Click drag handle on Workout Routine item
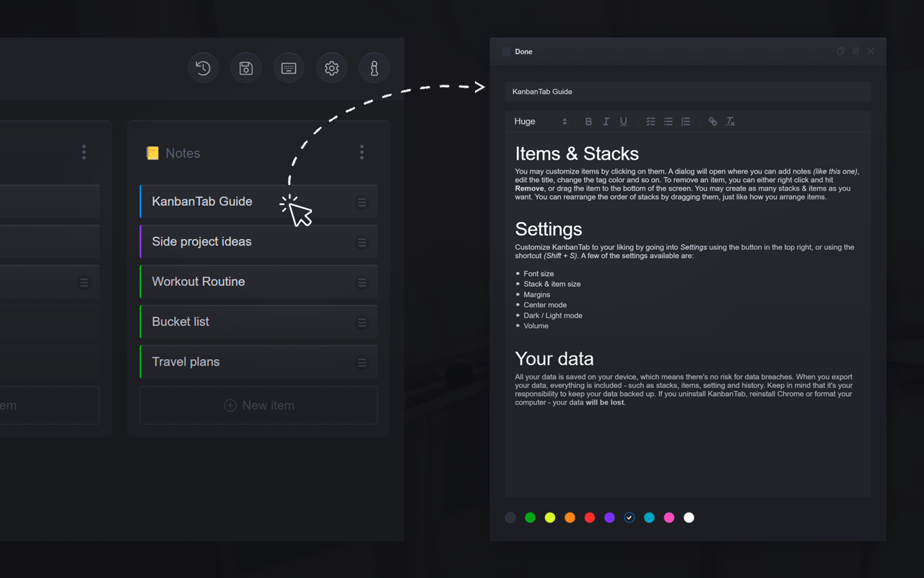Screen dimensions: 924x578 click(362, 283)
